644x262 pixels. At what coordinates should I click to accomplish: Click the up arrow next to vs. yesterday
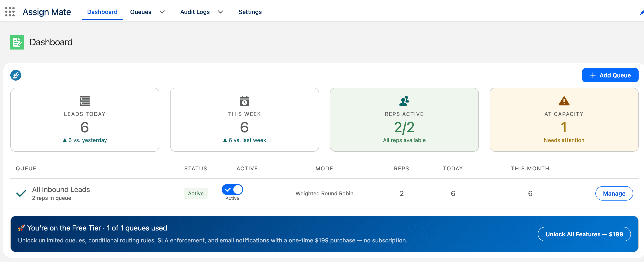(65, 140)
